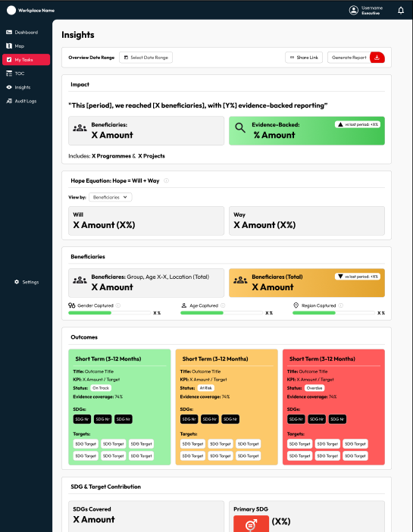Screen dimensions: 413x532
Task: Click the red download report icon
Action: (x=377, y=58)
